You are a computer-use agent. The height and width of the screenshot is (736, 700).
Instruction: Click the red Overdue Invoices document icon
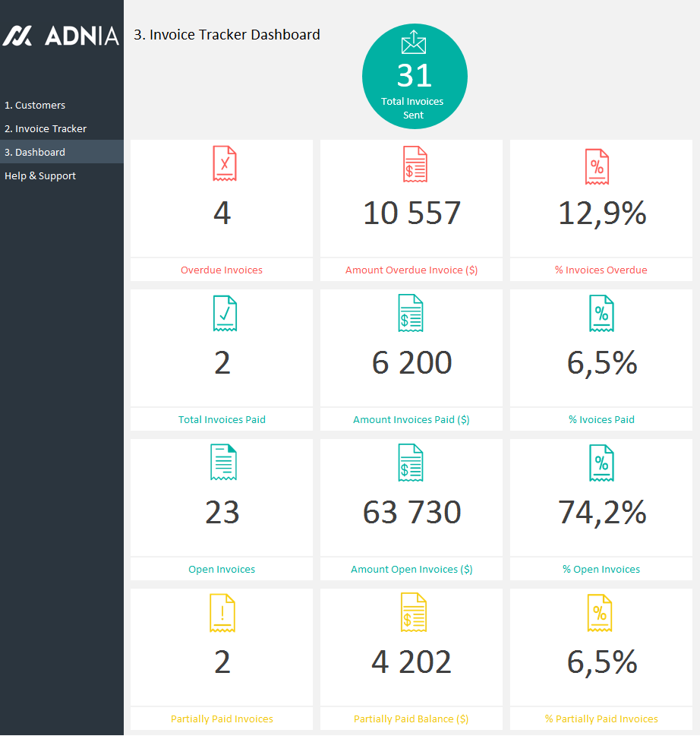coord(222,164)
